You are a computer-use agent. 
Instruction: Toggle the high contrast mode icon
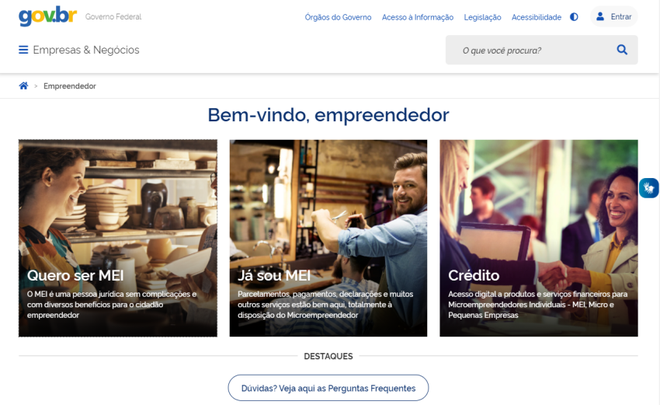574,17
